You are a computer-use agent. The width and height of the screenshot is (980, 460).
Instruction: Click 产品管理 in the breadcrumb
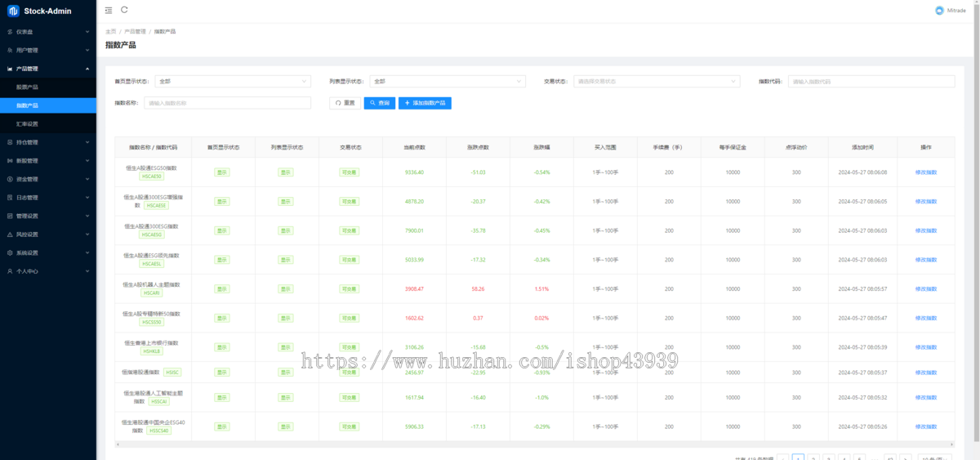pos(135,31)
